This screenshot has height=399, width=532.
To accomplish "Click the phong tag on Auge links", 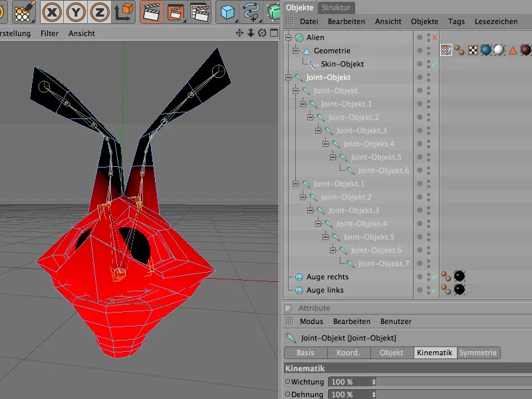I will click(446, 290).
